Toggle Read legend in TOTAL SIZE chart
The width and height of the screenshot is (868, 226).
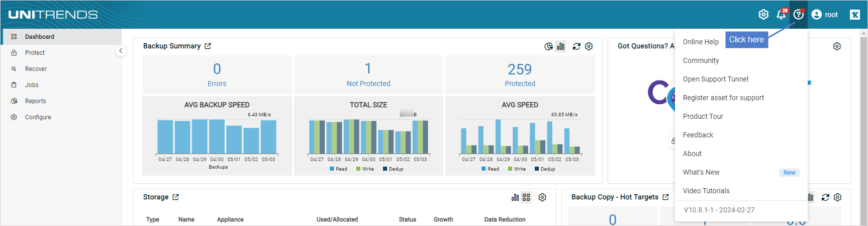point(338,169)
